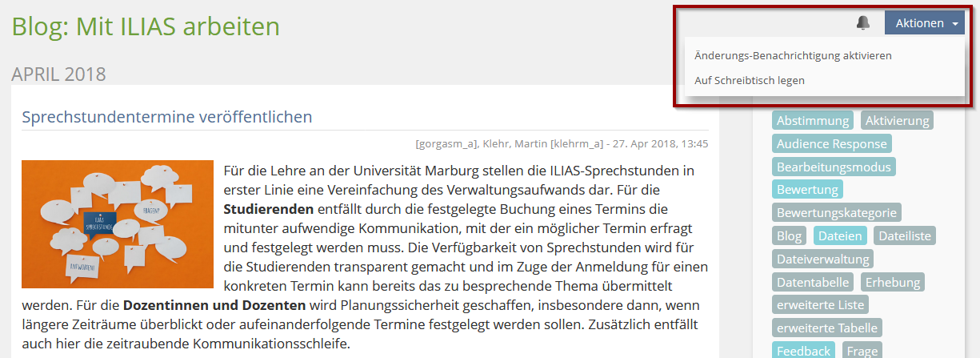Click the Audience Response tag
Viewport: 980px width, 358px height.
coord(831,144)
